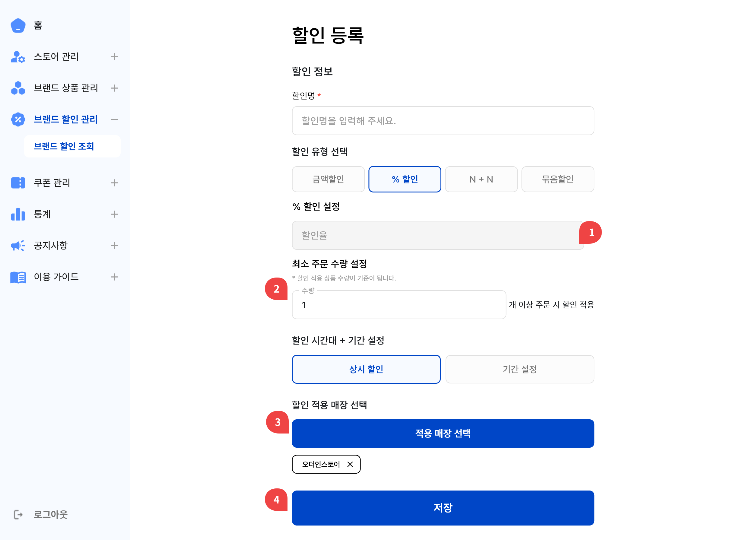Click 적용 매장 선택 button

click(x=443, y=433)
